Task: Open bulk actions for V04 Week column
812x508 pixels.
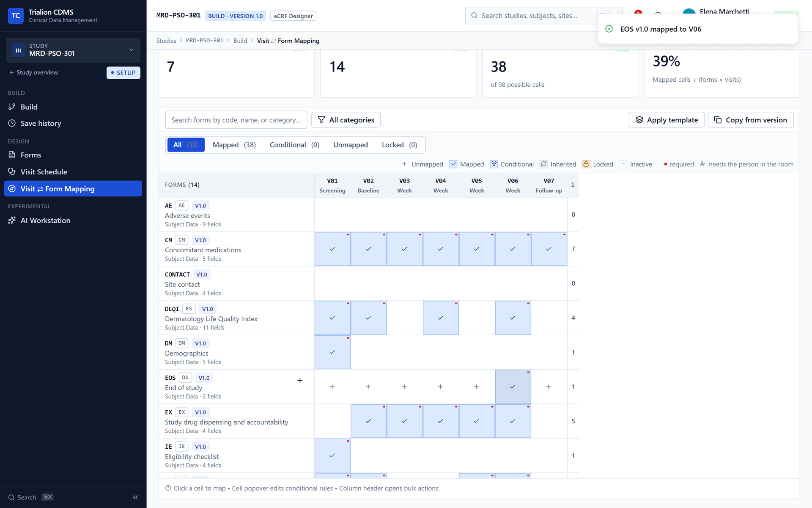Action: 441,185
